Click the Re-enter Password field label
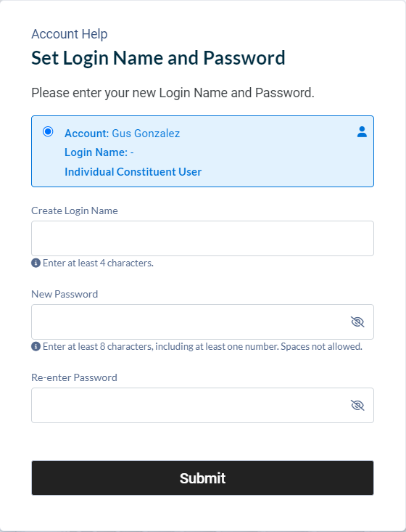Viewport: 406px width, 532px height. [x=74, y=377]
